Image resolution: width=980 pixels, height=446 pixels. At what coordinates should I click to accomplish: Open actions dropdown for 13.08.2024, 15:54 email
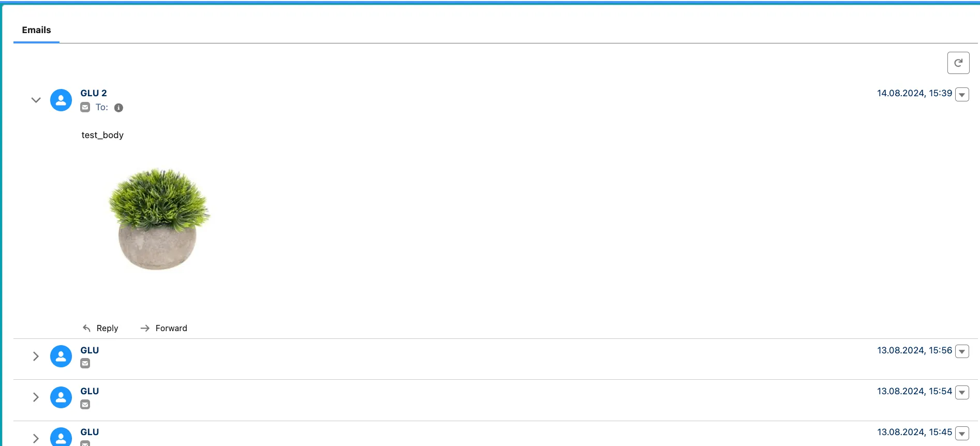click(962, 393)
